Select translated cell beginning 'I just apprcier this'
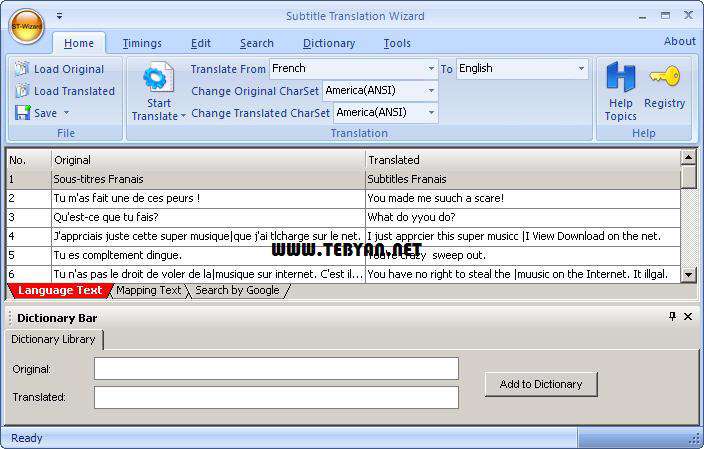 [x=523, y=237]
